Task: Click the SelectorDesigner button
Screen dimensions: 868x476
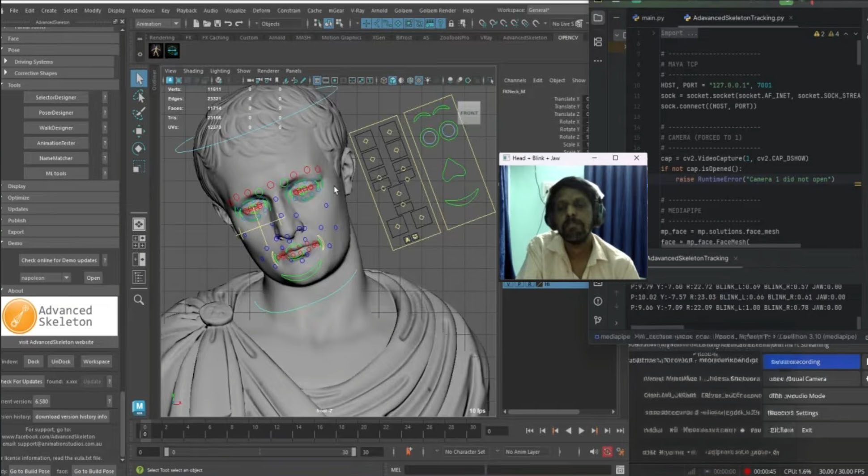Action: click(x=56, y=97)
